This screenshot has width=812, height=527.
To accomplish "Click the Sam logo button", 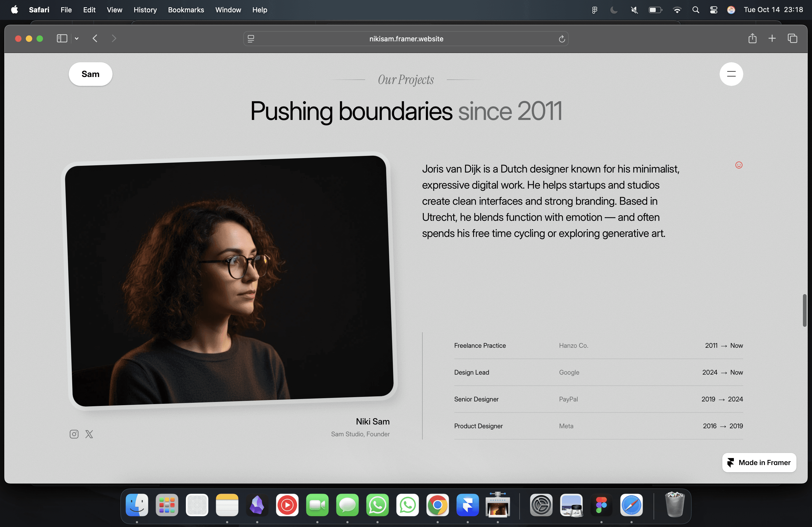I will click(90, 74).
